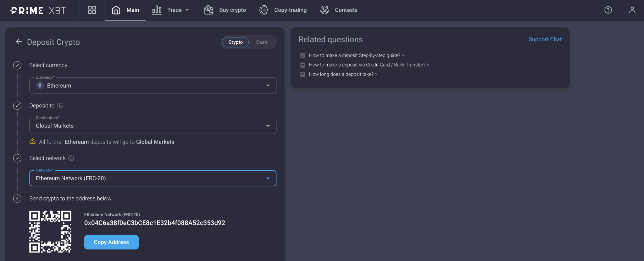
Task: Switch deposit type to Cash
Action: point(262,42)
